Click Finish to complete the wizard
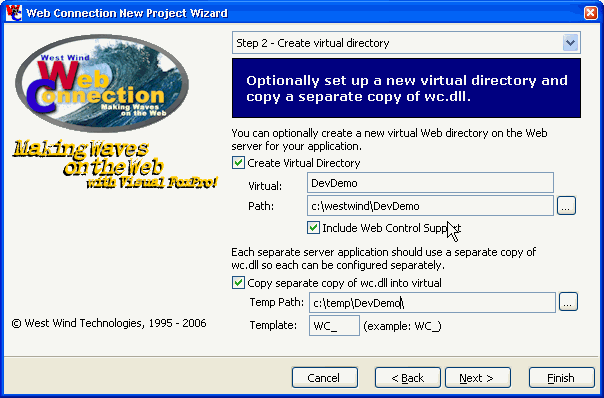 pyautogui.click(x=562, y=378)
